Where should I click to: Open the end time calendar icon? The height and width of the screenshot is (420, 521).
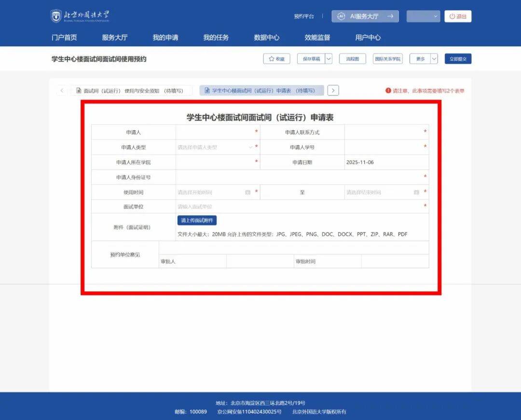(416, 192)
